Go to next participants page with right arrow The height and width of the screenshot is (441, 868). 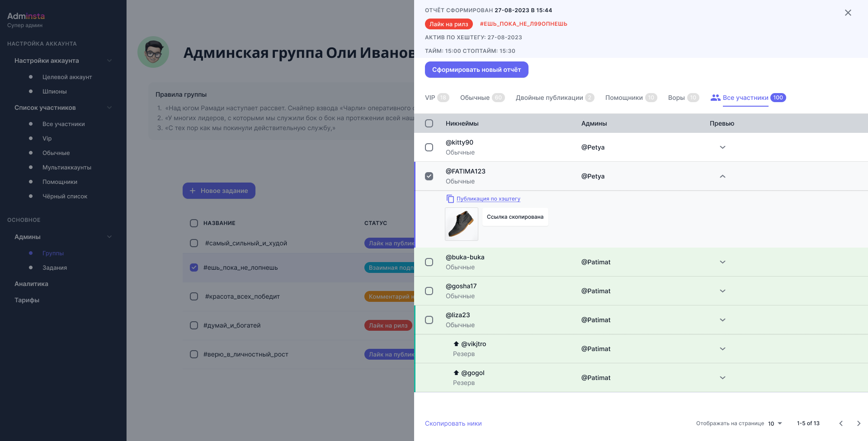click(859, 423)
